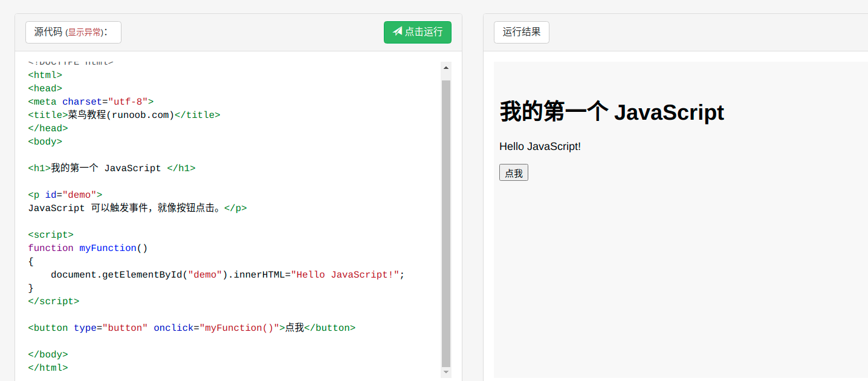868x381 pixels.
Task: Click the <body> opening tag line
Action: coord(45,142)
